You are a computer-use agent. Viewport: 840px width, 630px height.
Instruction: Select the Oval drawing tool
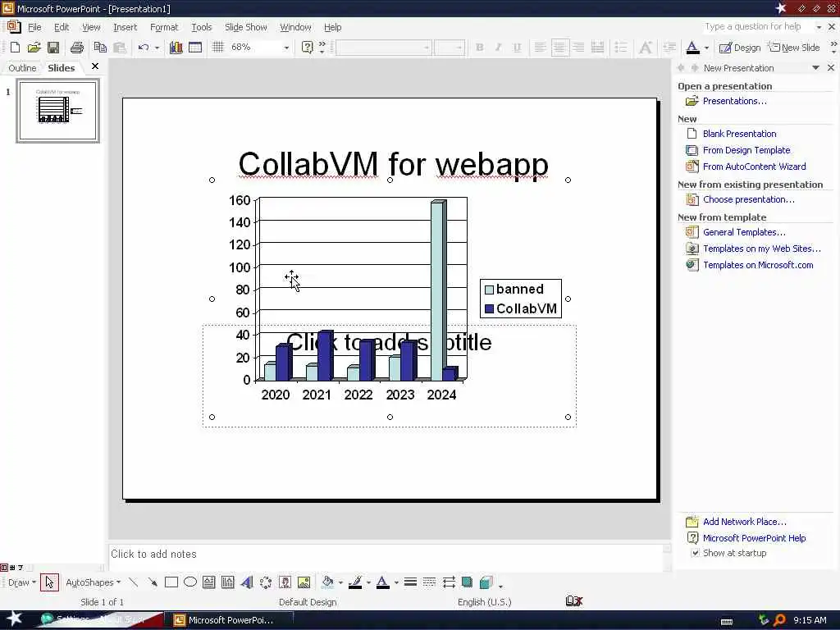(x=190, y=582)
